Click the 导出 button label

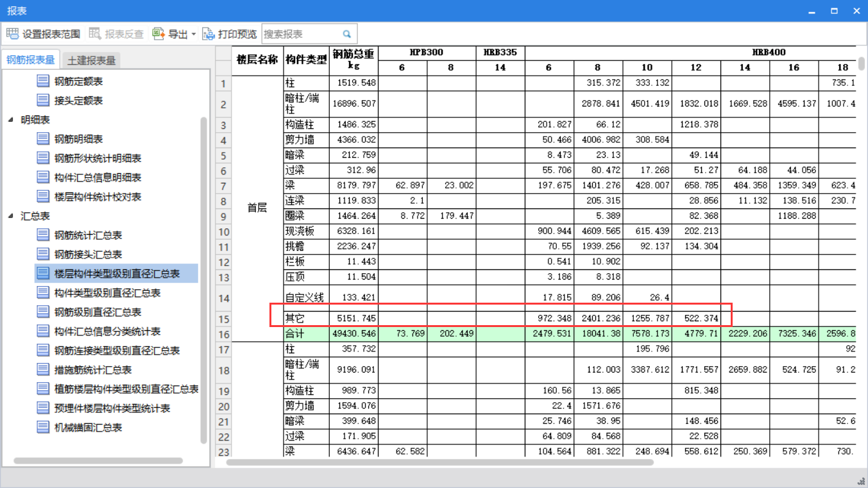click(x=178, y=35)
